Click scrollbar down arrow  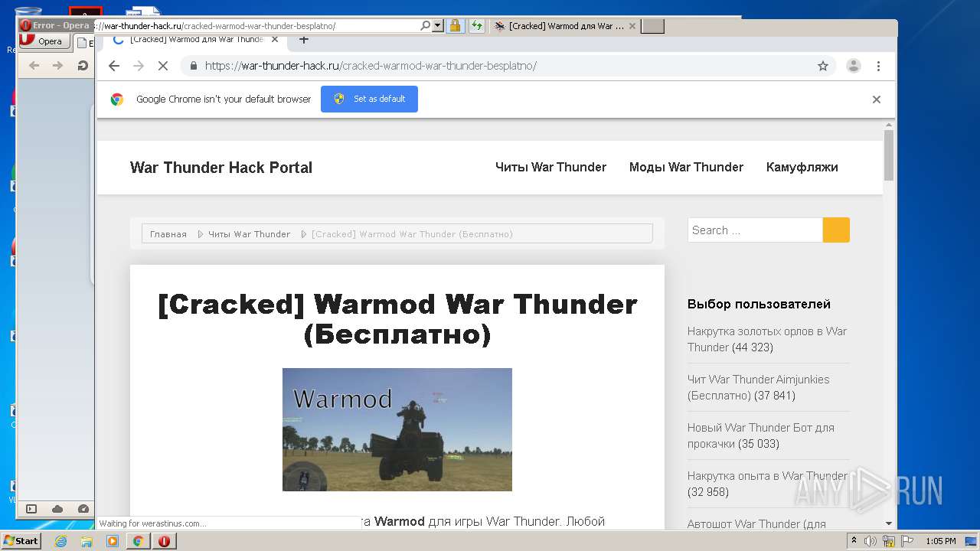(889, 524)
